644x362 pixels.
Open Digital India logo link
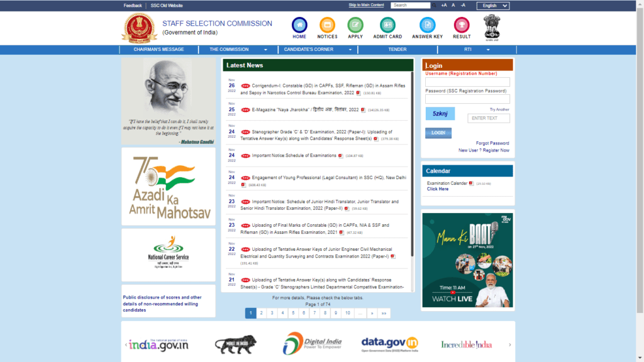click(312, 344)
